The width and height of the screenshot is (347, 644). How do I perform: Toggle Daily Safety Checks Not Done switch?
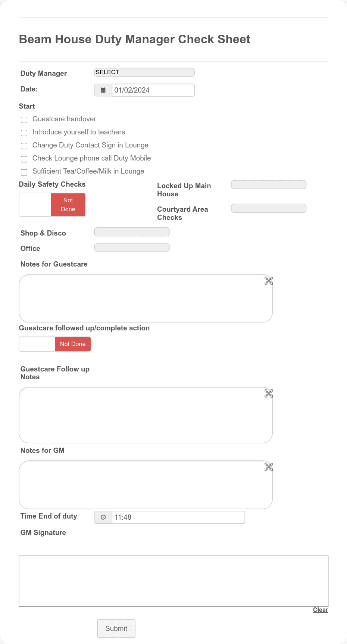coord(52,205)
